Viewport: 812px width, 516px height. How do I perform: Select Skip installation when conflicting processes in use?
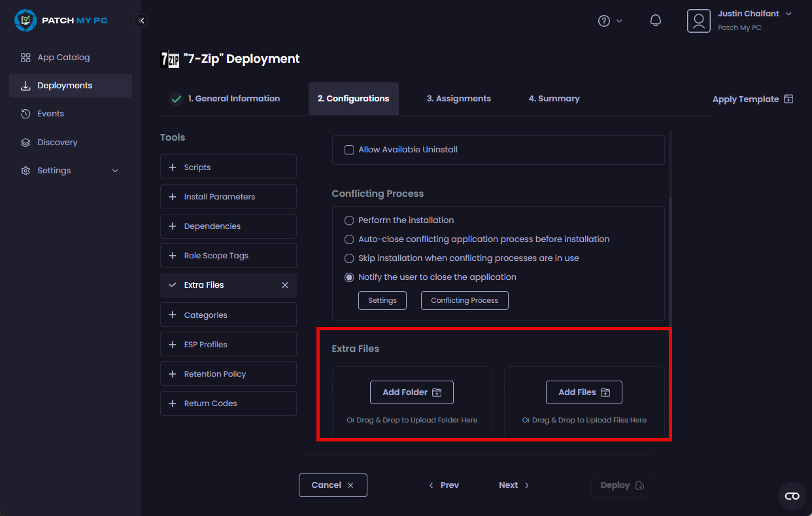tap(349, 258)
